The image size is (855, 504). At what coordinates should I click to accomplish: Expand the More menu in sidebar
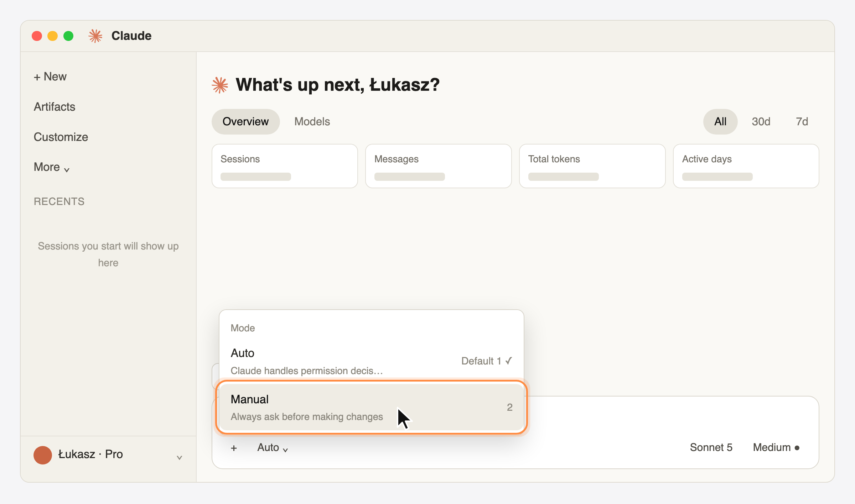point(52,167)
